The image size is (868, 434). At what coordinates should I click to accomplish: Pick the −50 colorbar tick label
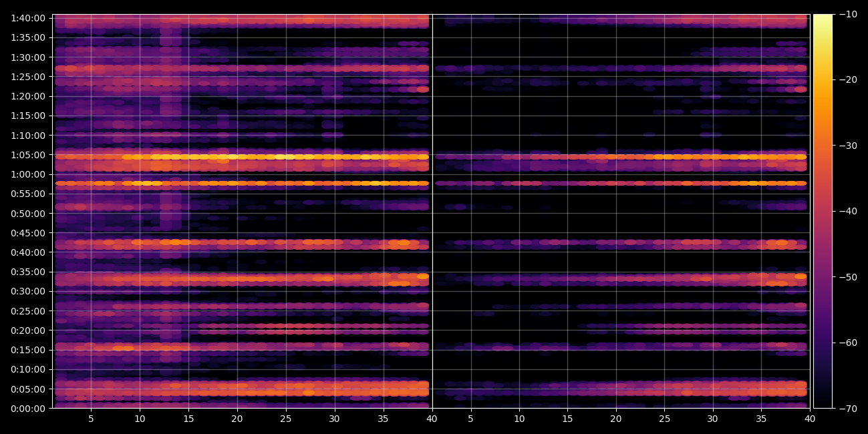[848, 277]
